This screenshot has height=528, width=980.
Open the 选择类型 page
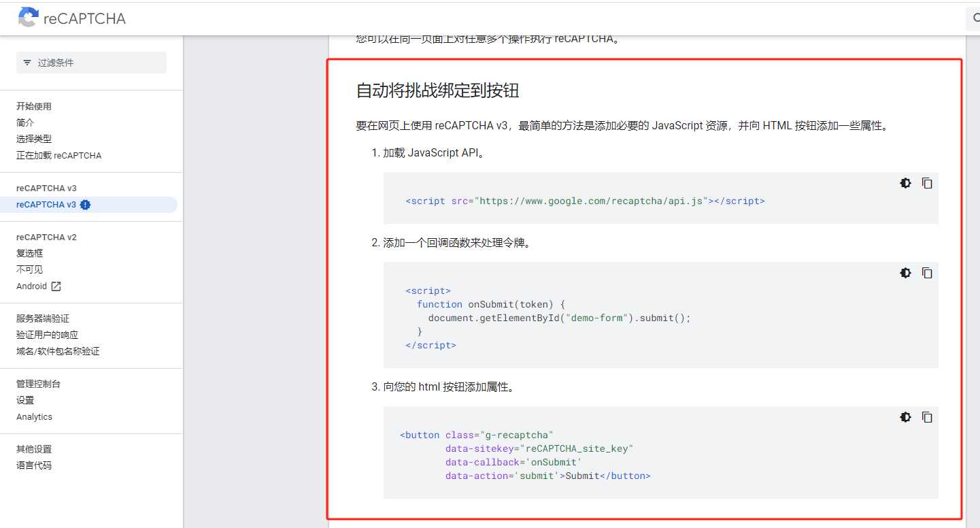pyautogui.click(x=34, y=139)
